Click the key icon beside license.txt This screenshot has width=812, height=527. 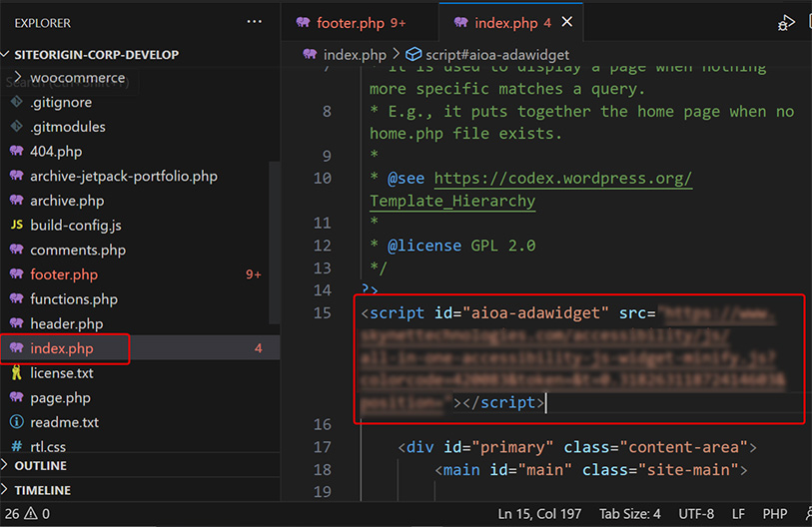click(17, 372)
